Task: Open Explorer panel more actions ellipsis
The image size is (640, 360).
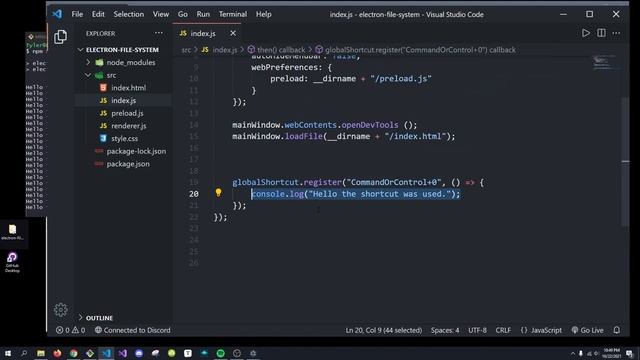Action: coord(158,33)
